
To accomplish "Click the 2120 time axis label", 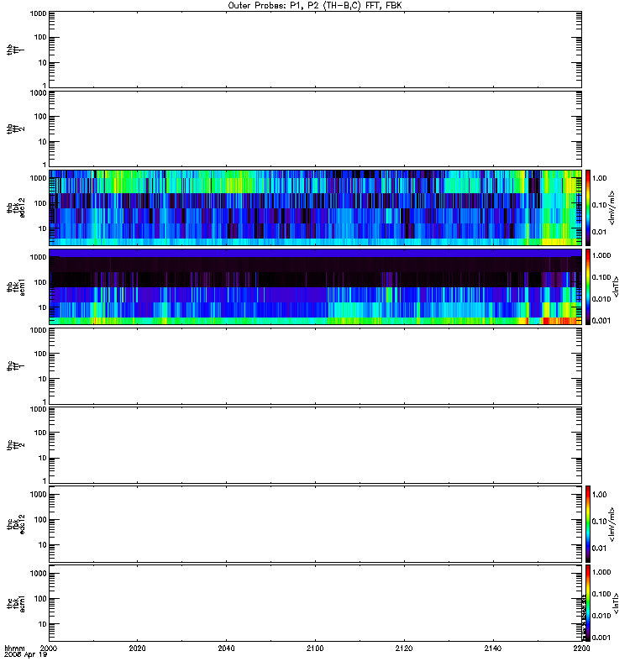I will 404,648.
